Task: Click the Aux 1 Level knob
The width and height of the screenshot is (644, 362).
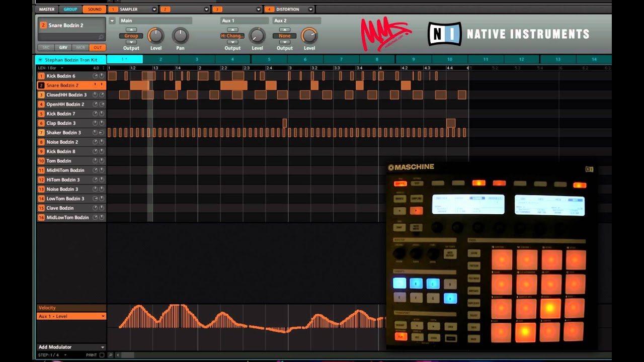Action: click(x=257, y=36)
